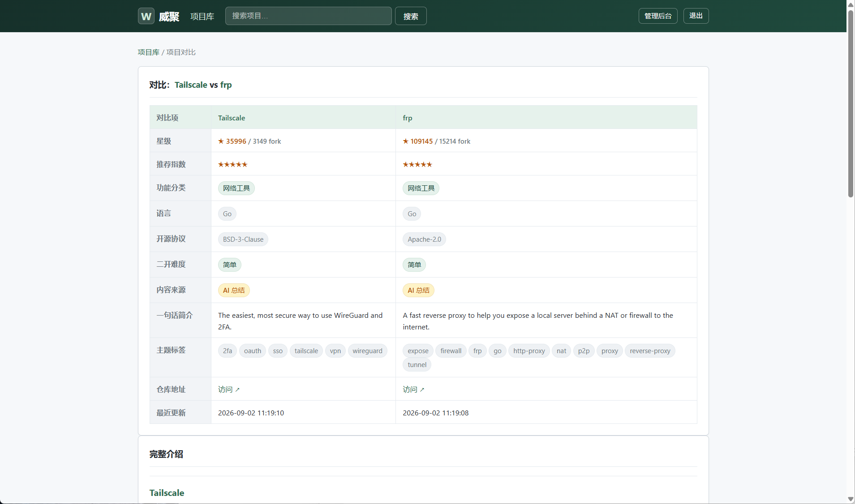Click the tunnel topic tag

pos(417,365)
